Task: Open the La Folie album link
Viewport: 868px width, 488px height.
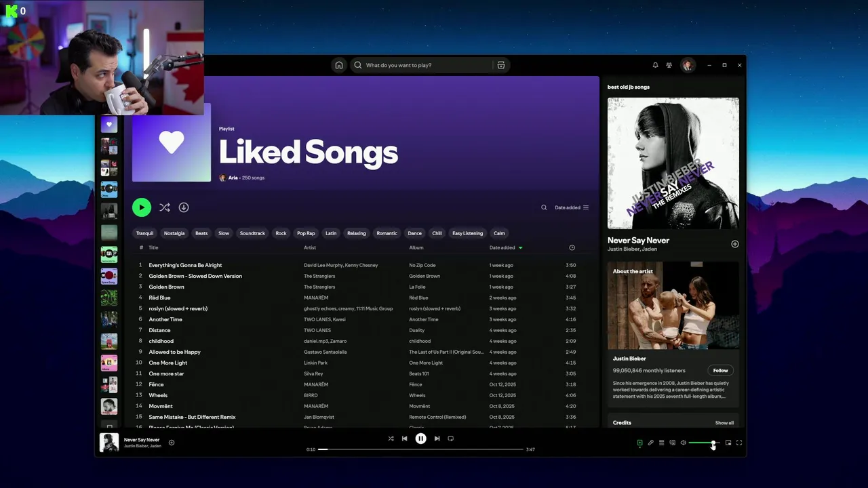Action: point(418,287)
